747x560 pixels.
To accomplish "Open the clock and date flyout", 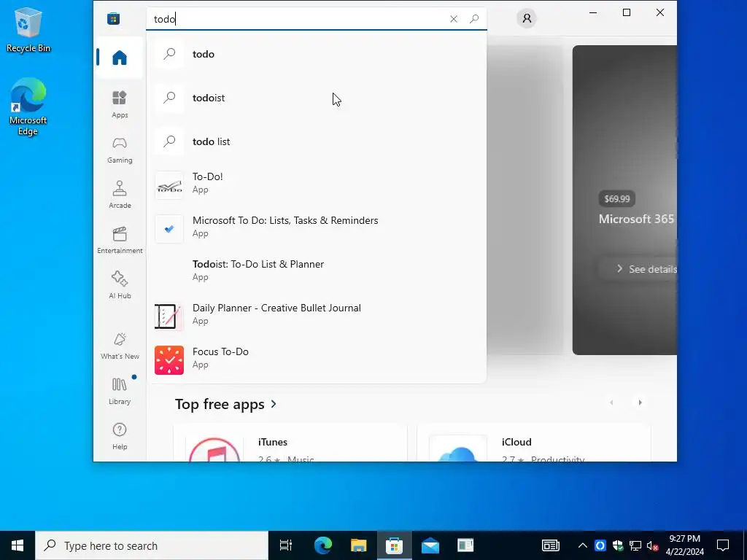I will click(684, 545).
